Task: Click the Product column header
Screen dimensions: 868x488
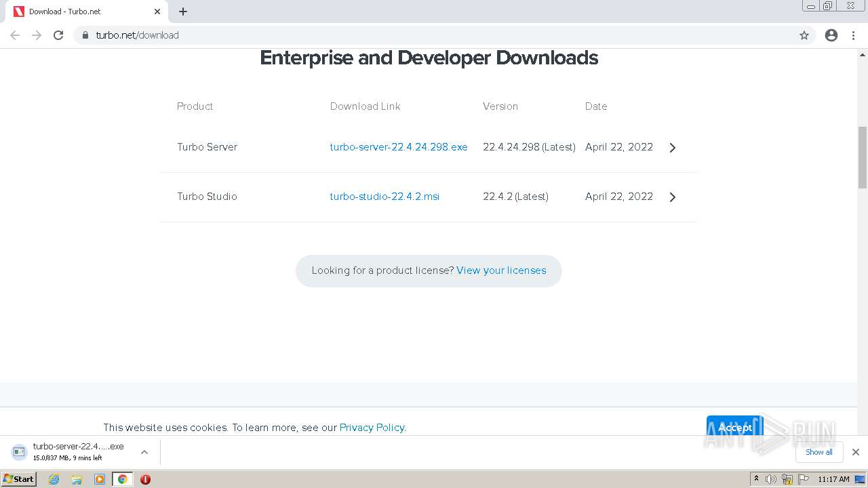Action: [x=195, y=106]
